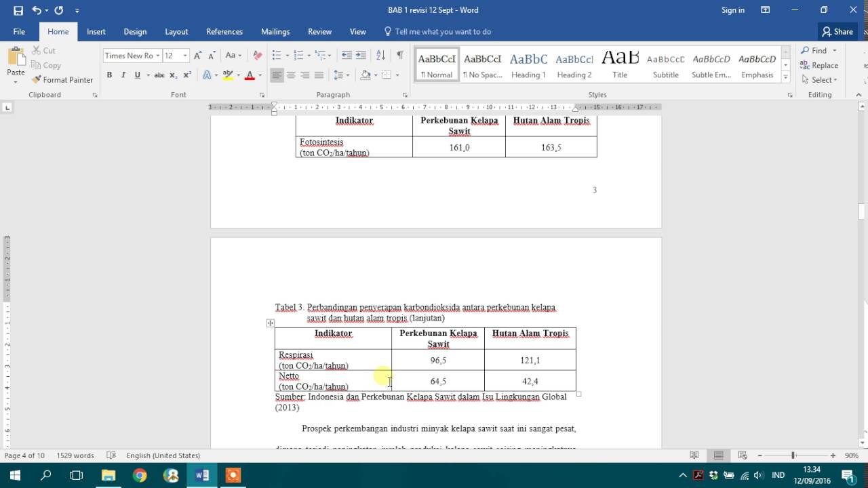Open Chrome from the taskbar
The width and height of the screenshot is (868, 488).
pos(140,475)
